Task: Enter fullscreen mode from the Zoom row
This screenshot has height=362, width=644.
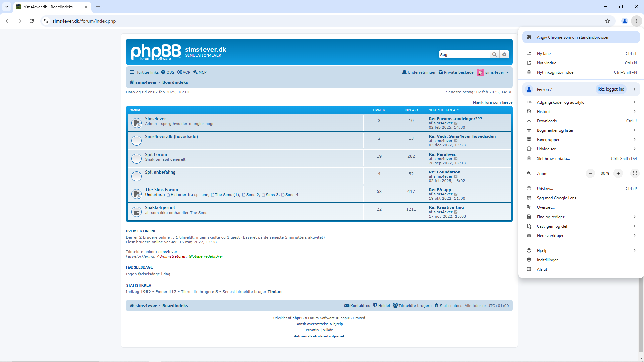Action: 635,173
